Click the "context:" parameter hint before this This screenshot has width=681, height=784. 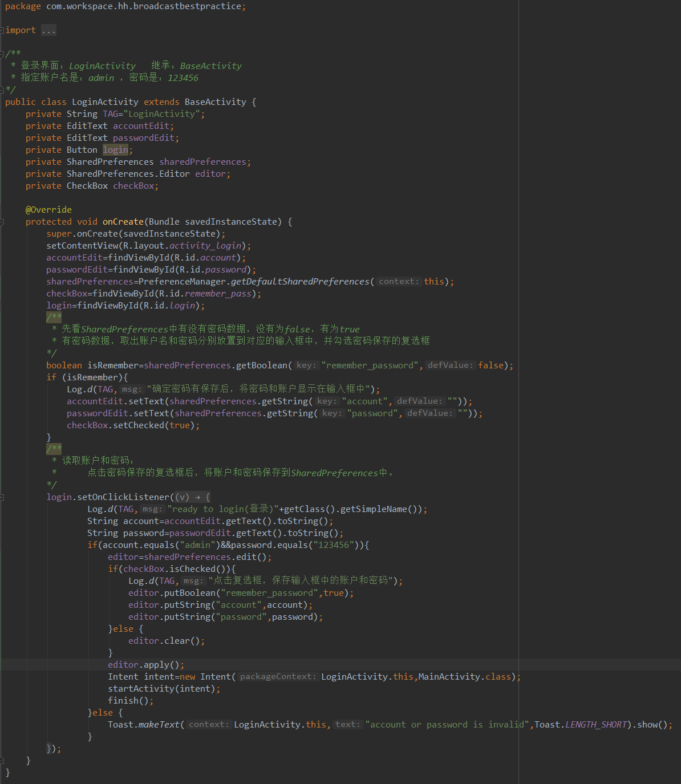pos(399,282)
